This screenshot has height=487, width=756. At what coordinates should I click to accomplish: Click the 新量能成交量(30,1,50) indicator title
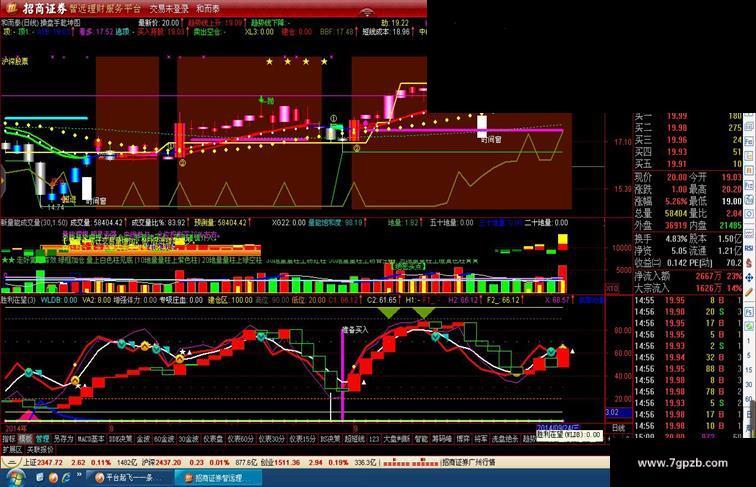pyautogui.click(x=34, y=223)
